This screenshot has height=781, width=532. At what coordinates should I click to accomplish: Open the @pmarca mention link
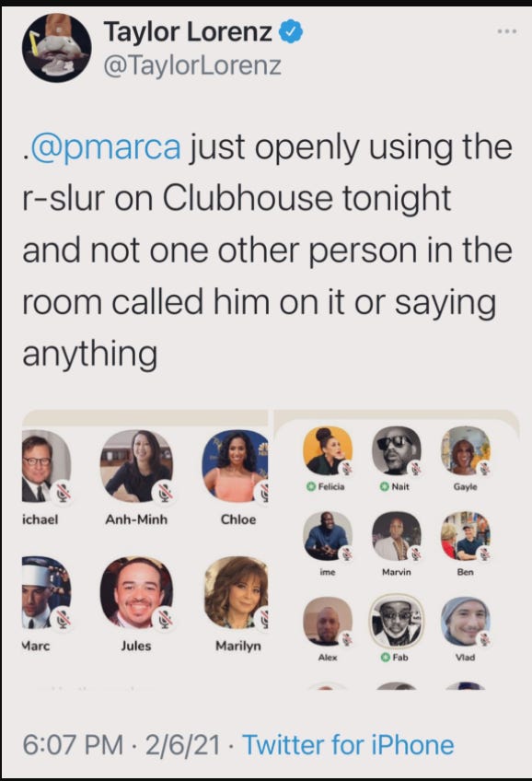(x=106, y=147)
